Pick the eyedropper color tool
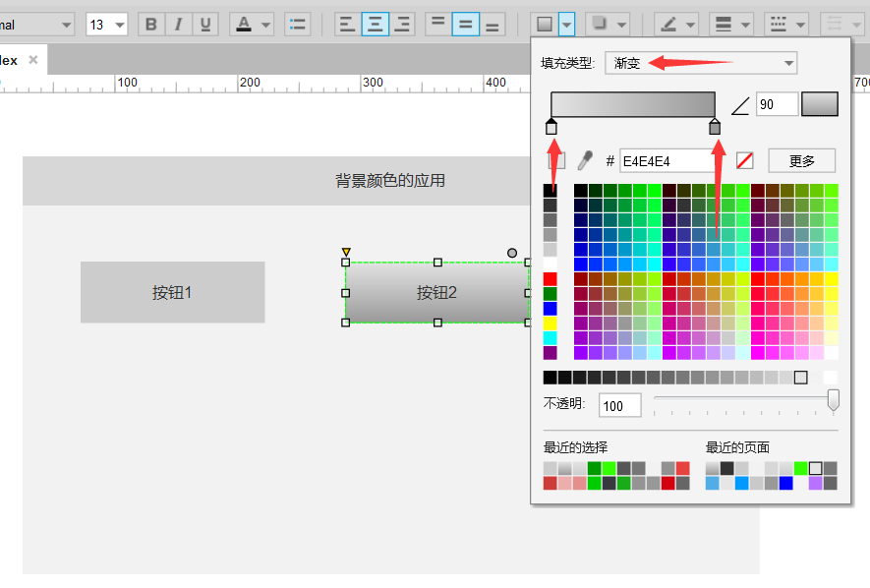 (585, 161)
